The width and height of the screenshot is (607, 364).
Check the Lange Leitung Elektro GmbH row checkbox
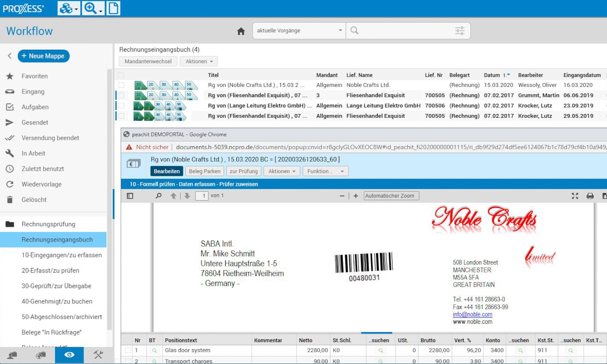[121, 106]
